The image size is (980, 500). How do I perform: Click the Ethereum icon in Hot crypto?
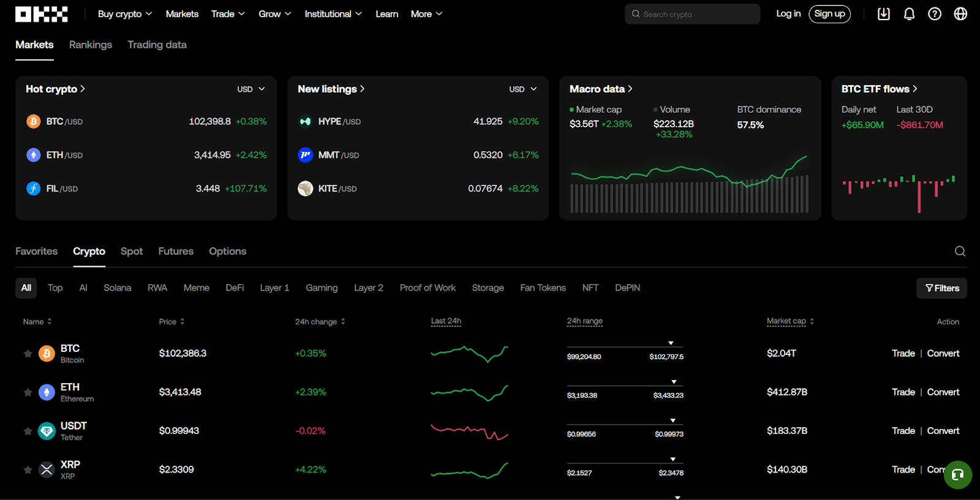point(34,155)
